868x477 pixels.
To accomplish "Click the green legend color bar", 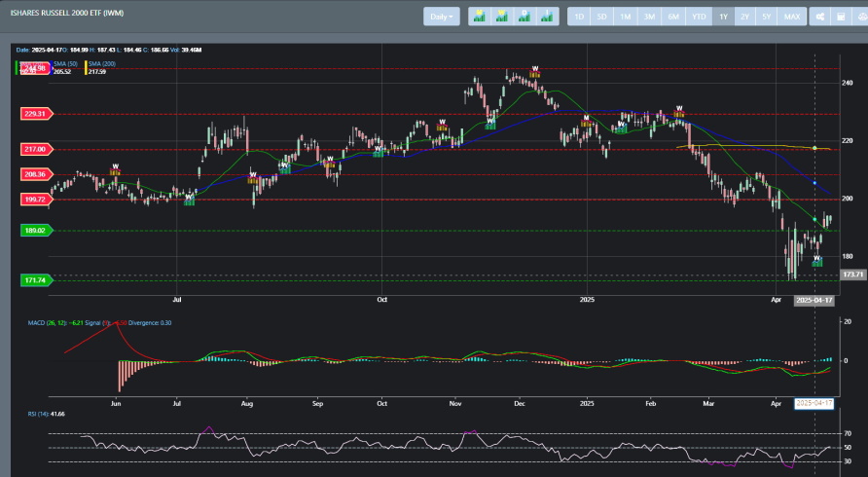I will (17, 67).
